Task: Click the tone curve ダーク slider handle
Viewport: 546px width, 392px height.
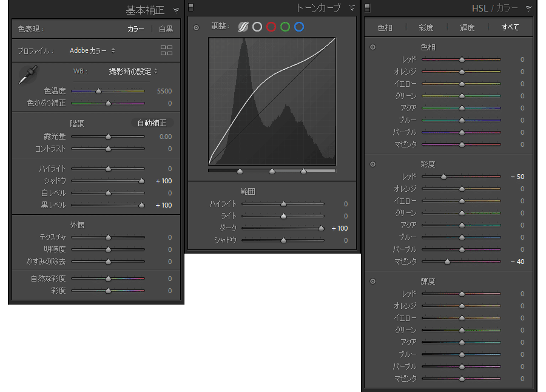Action: pyautogui.click(x=322, y=229)
